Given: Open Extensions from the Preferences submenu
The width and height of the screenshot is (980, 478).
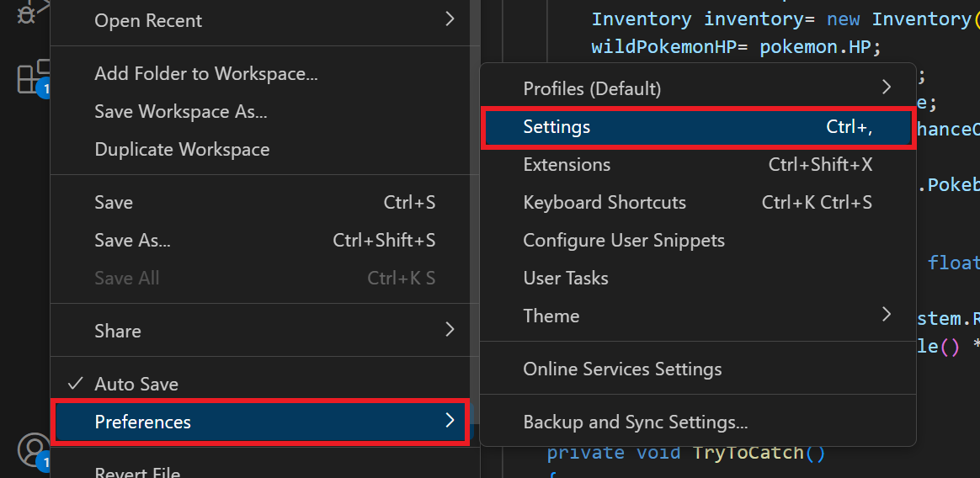Looking at the screenshot, I should click(x=697, y=164).
